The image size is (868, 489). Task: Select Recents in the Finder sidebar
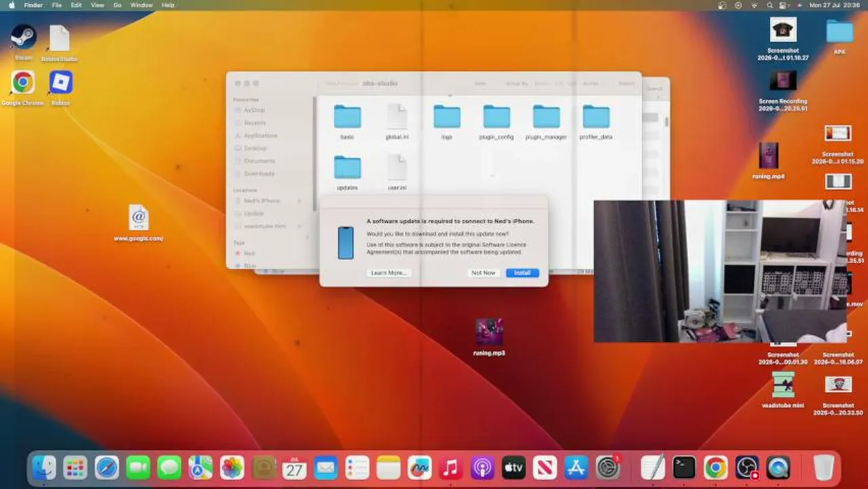coord(255,123)
